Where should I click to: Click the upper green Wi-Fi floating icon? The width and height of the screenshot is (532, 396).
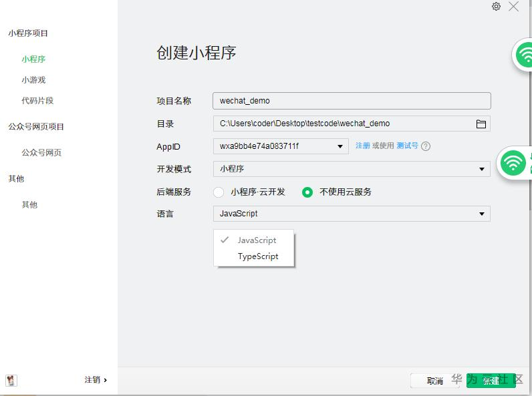click(x=525, y=55)
